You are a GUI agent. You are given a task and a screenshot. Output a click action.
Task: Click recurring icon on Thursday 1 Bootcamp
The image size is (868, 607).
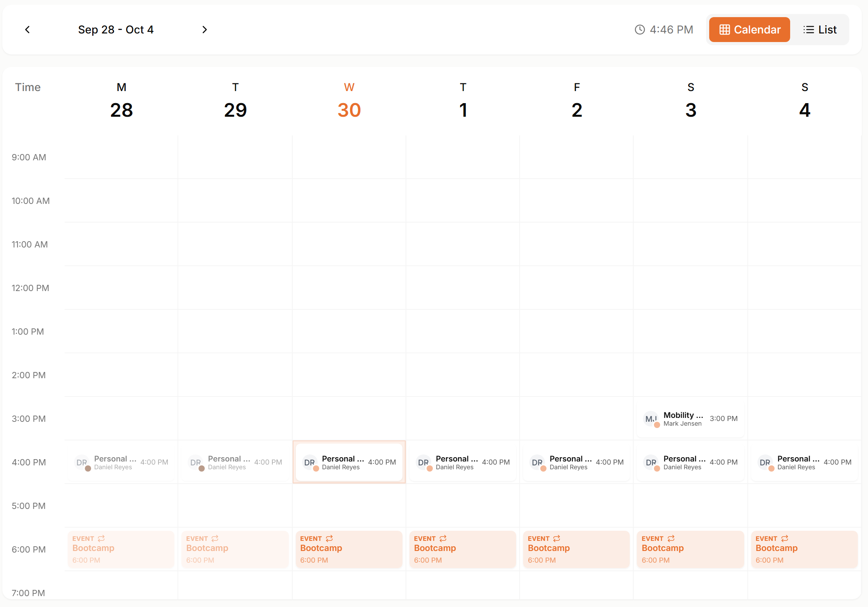point(443,539)
